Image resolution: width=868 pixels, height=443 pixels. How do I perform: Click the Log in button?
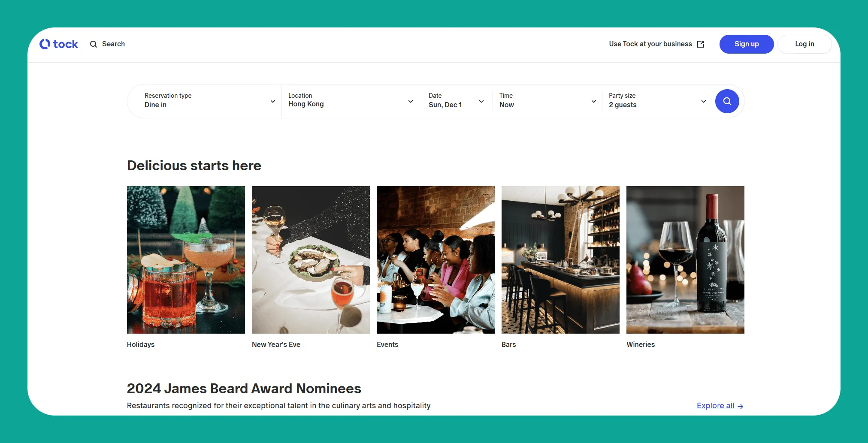[x=804, y=44]
